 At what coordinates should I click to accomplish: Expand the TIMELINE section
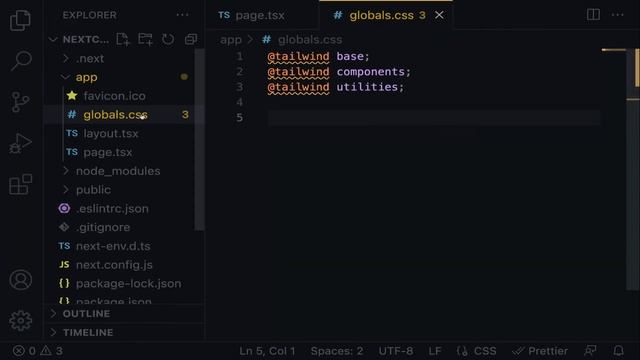click(88, 332)
